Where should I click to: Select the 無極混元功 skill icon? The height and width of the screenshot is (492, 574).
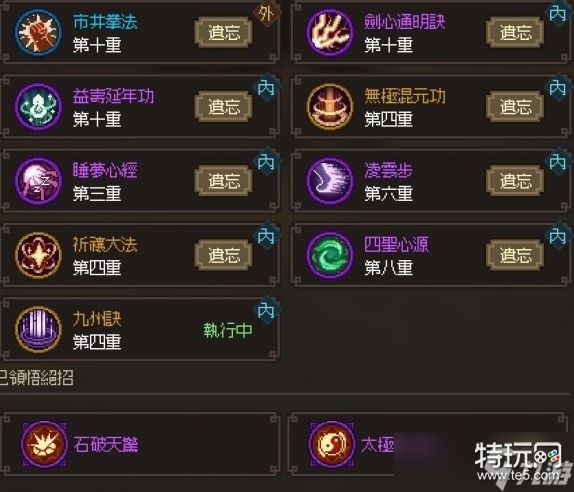coord(330,106)
